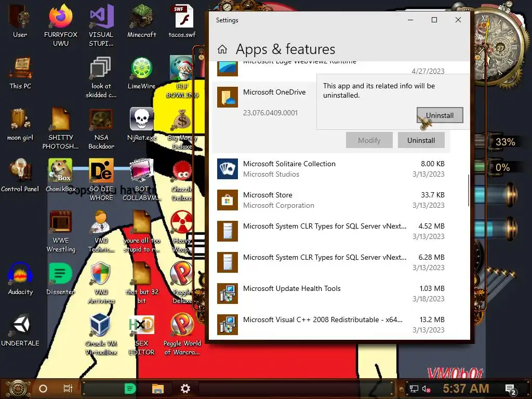Select Microsoft Update Health Tools entry
Screen dimensions: 532x399
pyautogui.click(x=331, y=294)
